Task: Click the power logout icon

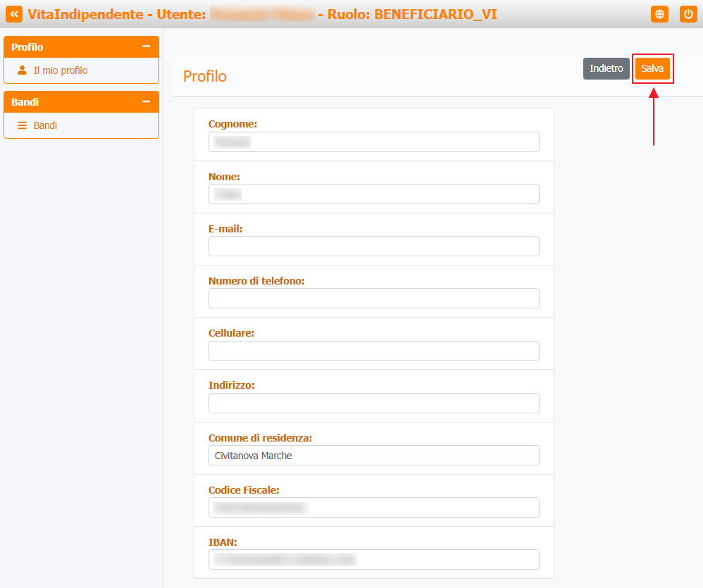Action: tap(688, 14)
